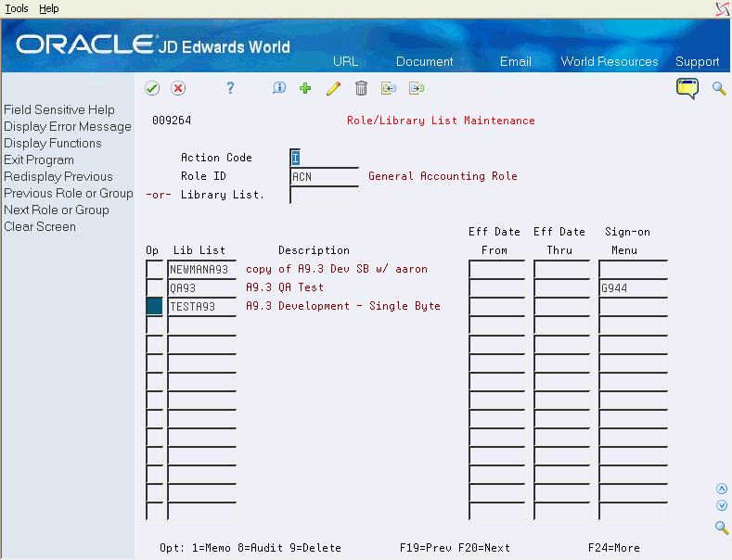Click the NEWMANA93 Lib List field
The width and height of the screenshot is (732, 560).
tap(202, 269)
